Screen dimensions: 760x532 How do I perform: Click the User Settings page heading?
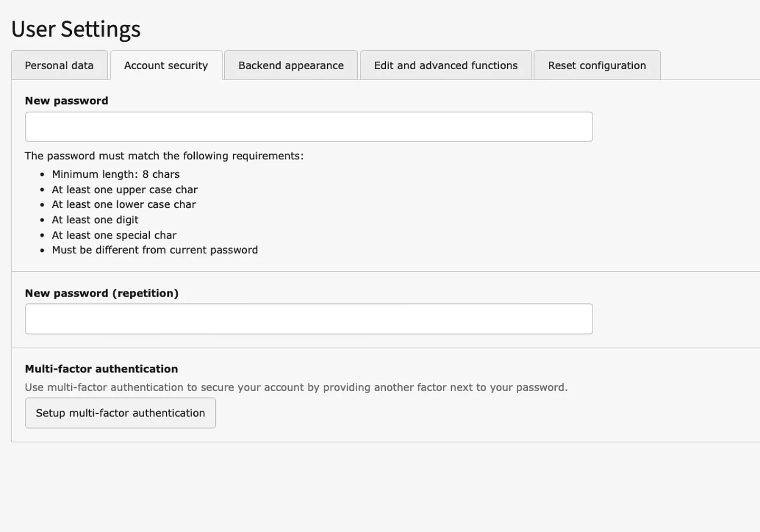(76, 29)
